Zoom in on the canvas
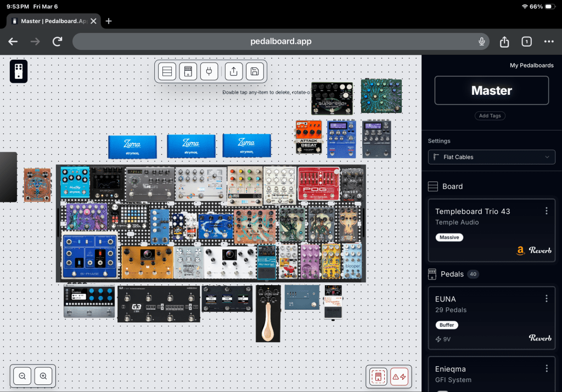The width and height of the screenshot is (562, 392). (x=43, y=376)
